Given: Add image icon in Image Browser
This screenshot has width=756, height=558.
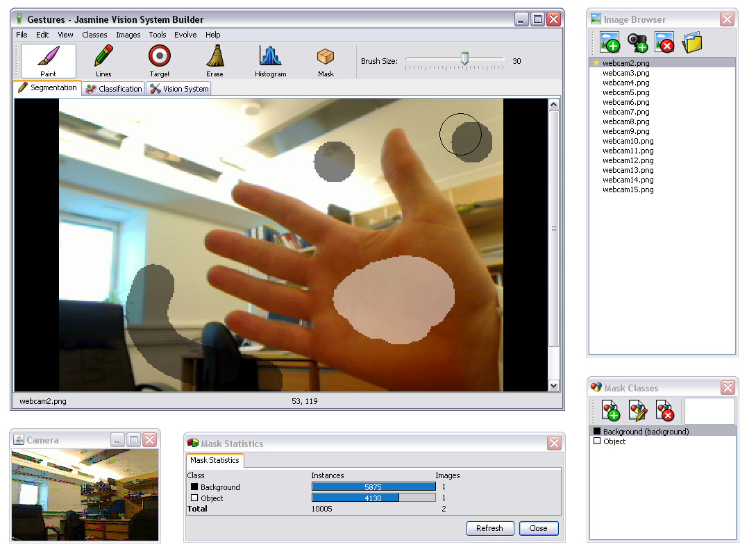Looking at the screenshot, I should pyautogui.click(x=610, y=42).
